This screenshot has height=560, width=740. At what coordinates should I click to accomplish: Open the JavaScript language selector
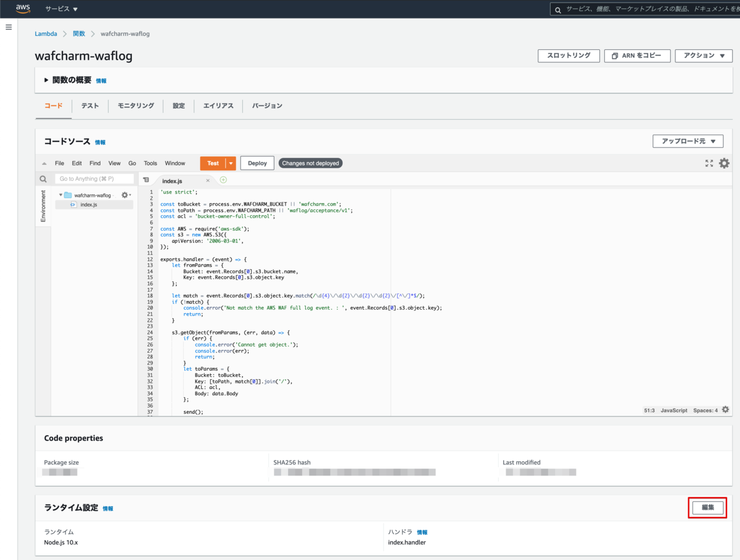click(674, 410)
